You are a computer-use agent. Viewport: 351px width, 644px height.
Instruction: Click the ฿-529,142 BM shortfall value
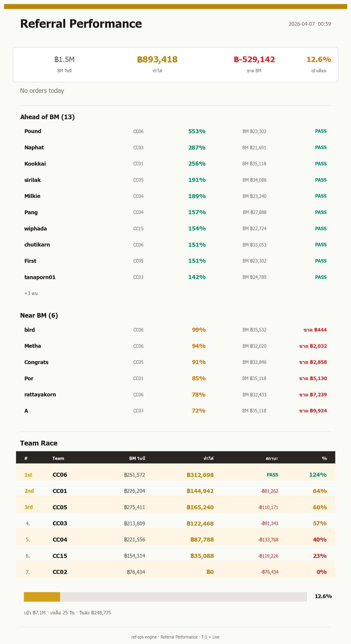click(254, 59)
